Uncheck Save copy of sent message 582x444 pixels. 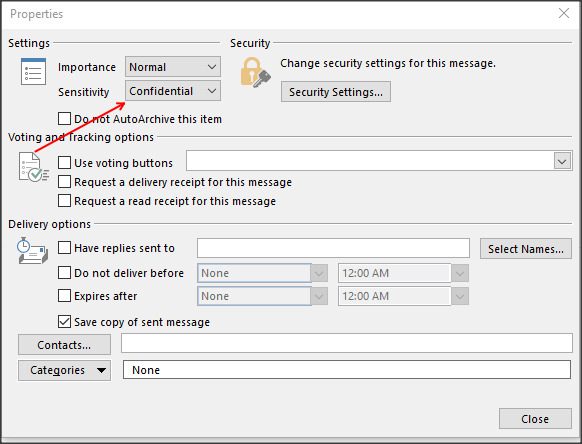(65, 322)
